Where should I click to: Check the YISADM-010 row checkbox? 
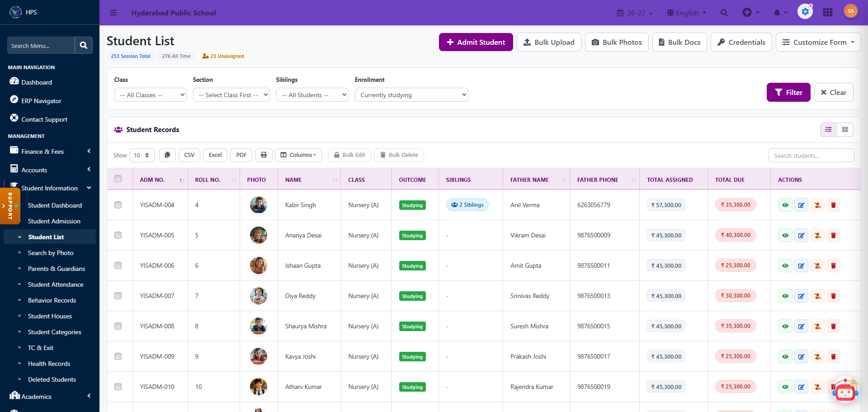click(x=118, y=387)
